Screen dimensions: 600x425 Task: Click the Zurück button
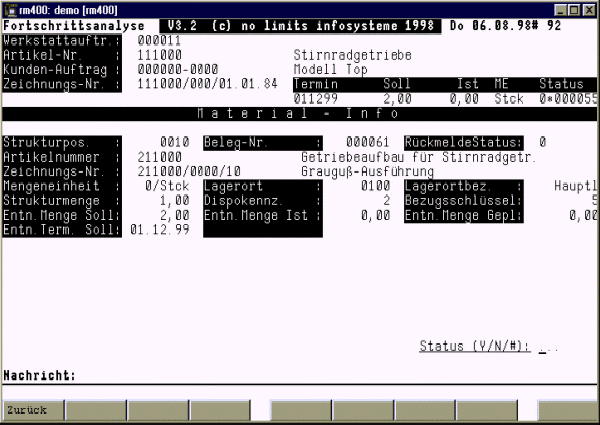[31, 410]
